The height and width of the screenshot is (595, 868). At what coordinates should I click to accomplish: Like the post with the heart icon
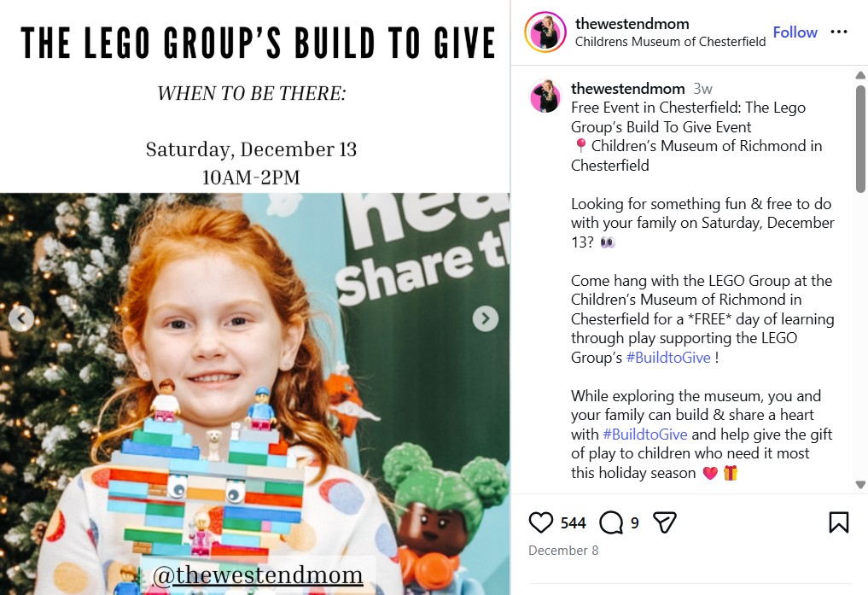[x=541, y=522]
